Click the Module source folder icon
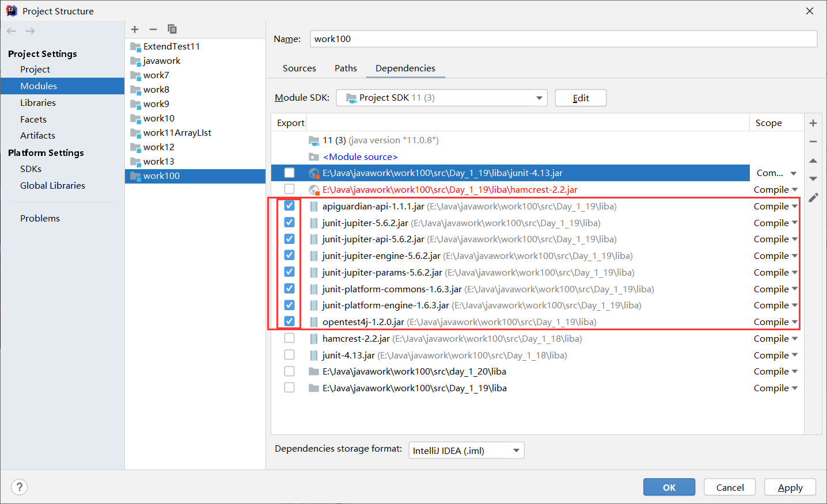This screenshot has width=827, height=504. coord(314,157)
